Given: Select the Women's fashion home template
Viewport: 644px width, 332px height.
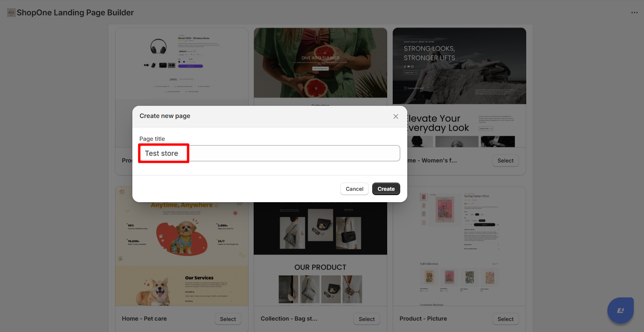Looking at the screenshot, I should (505, 160).
